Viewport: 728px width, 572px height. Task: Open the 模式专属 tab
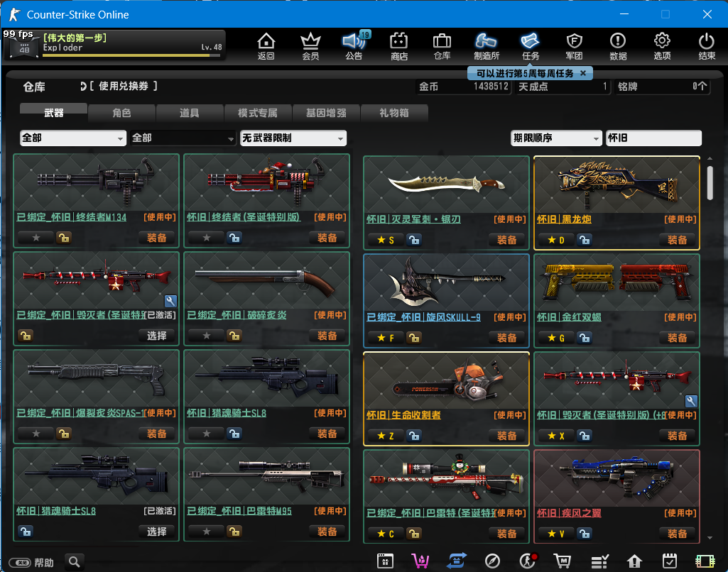pos(258,113)
